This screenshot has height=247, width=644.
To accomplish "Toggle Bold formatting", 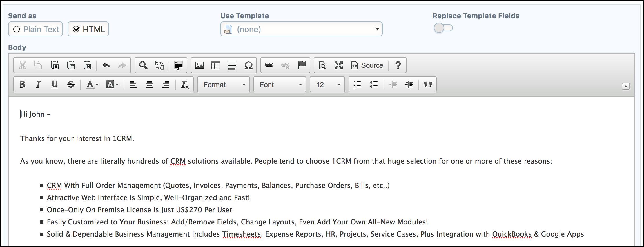I will coord(22,84).
